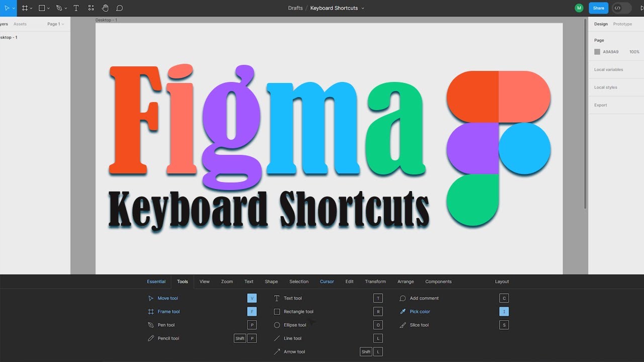This screenshot has height=362, width=644.
Task: Open the Edit shortcuts tab
Action: [349, 282]
